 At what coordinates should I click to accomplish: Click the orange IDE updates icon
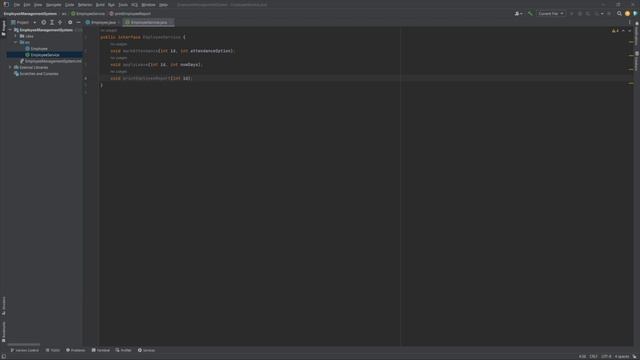click(627, 13)
